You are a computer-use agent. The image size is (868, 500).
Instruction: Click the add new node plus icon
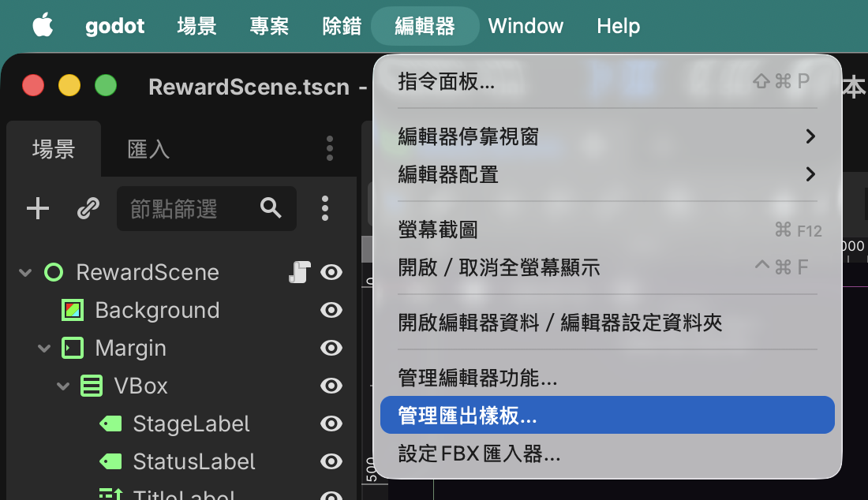(x=38, y=208)
